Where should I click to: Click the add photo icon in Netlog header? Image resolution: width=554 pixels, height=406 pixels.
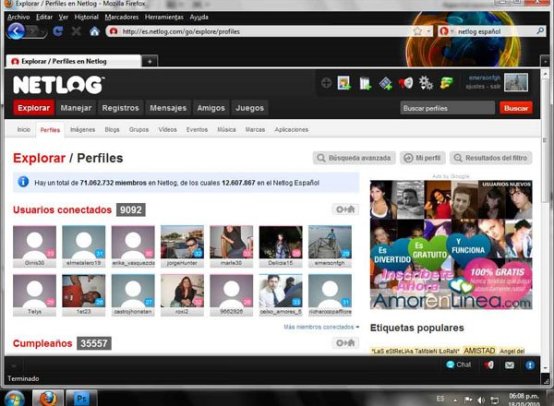344,83
